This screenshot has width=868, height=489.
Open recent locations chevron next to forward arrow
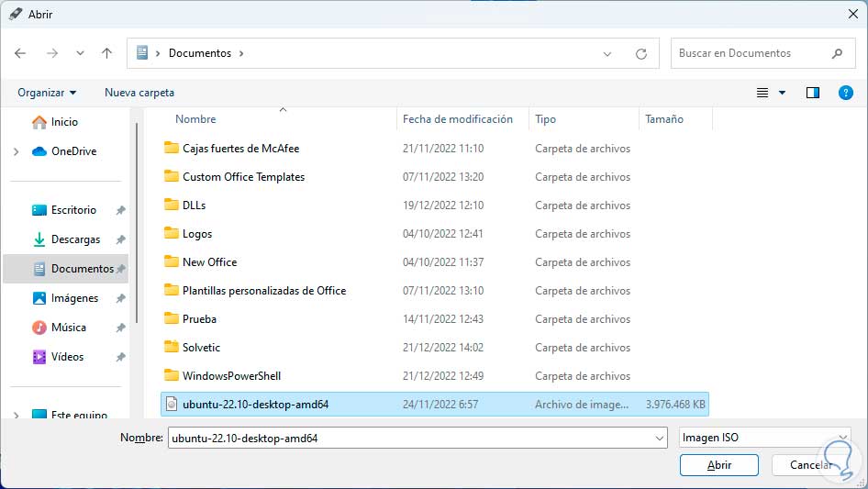80,53
